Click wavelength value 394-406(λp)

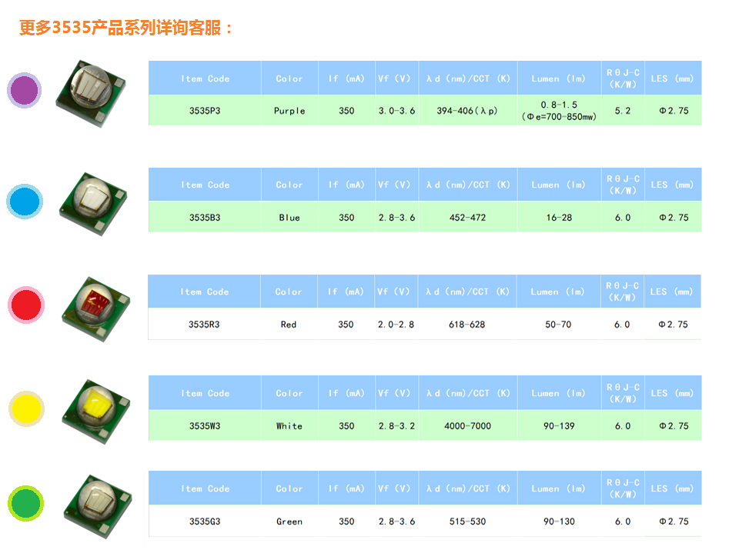pos(467,111)
